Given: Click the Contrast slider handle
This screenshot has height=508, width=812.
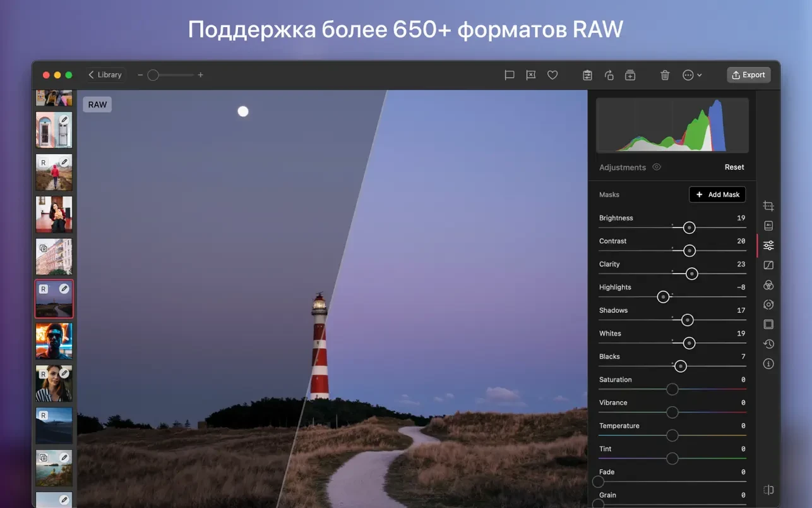Looking at the screenshot, I should 690,251.
